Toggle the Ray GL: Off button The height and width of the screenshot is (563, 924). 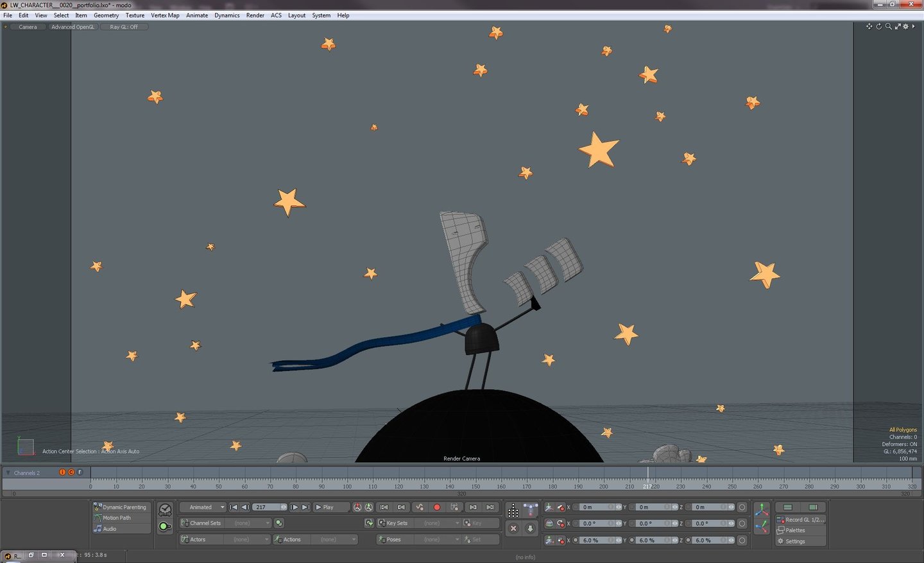point(124,27)
